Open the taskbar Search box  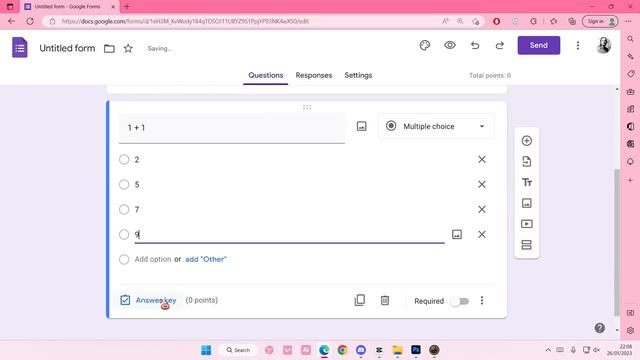point(238,350)
